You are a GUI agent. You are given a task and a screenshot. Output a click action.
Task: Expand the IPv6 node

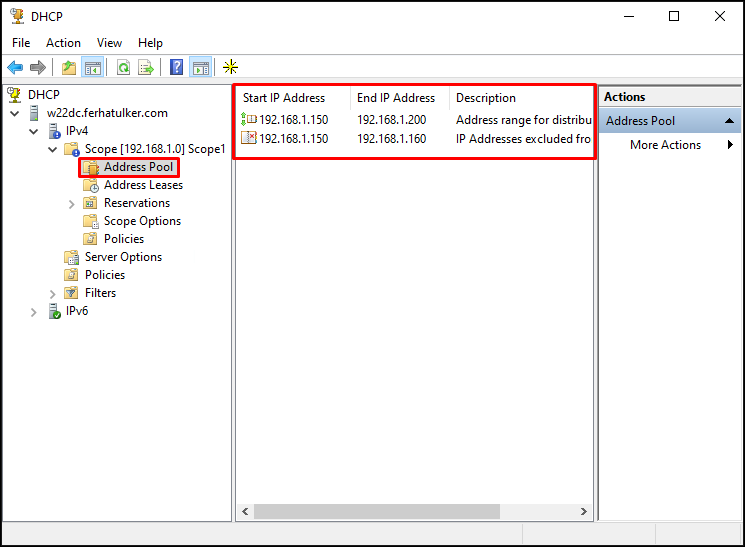pos(33,312)
